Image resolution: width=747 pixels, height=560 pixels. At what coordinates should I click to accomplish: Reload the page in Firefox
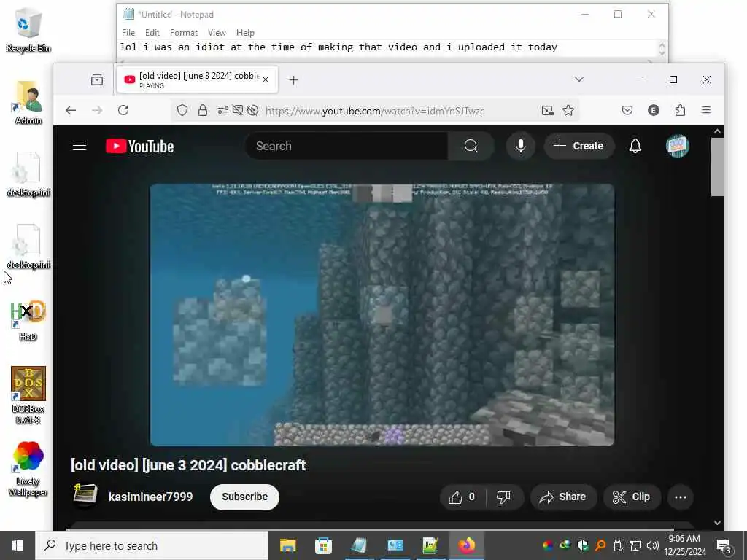[x=123, y=111]
